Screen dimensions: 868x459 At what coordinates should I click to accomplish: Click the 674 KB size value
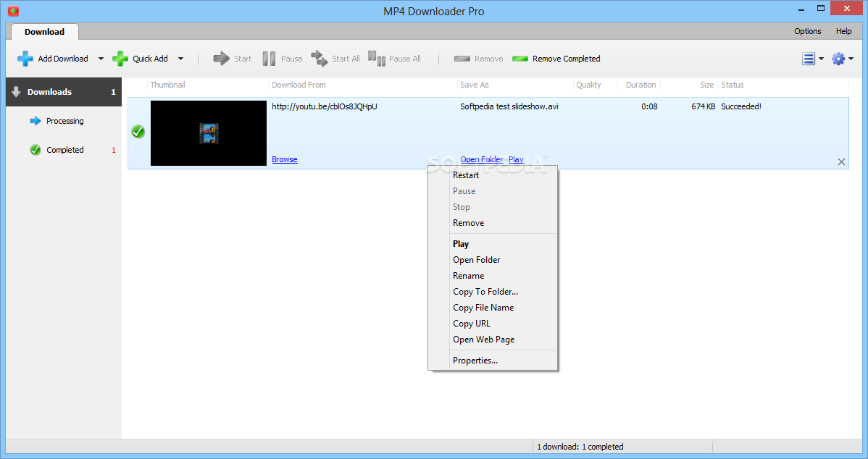tap(703, 106)
